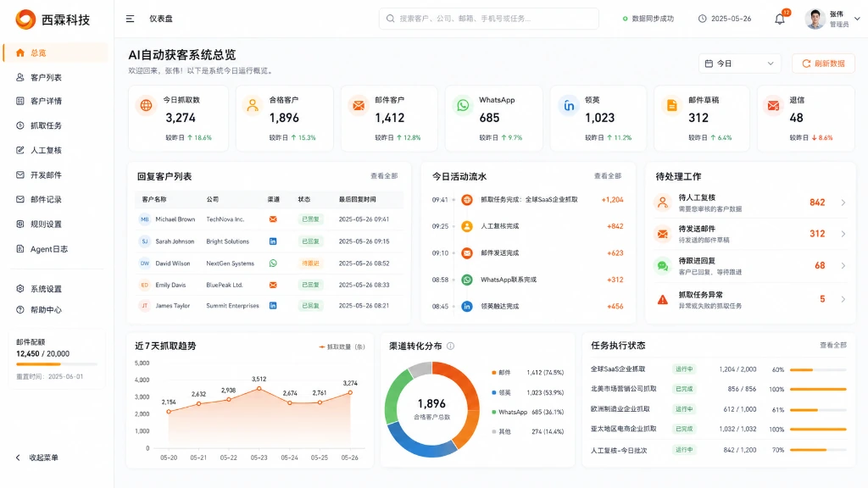Screen dimensions: 868x488
Task: Click 查看全部 in 回复客户列表 panel
Action: coord(384,176)
